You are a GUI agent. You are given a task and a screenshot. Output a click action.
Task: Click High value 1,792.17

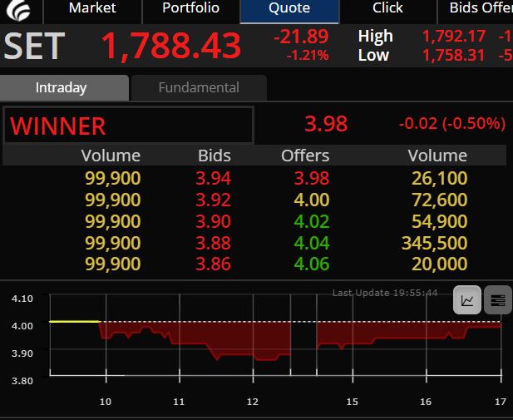coord(454,36)
